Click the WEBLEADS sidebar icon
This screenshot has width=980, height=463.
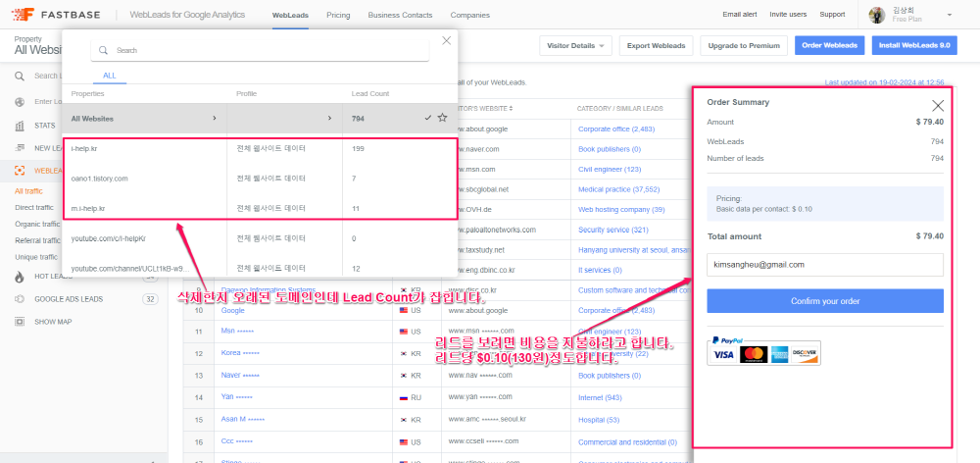click(x=20, y=170)
